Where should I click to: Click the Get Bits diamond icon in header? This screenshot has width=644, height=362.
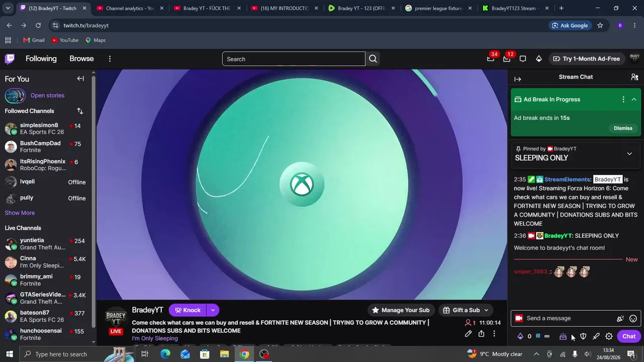pyautogui.click(x=539, y=59)
